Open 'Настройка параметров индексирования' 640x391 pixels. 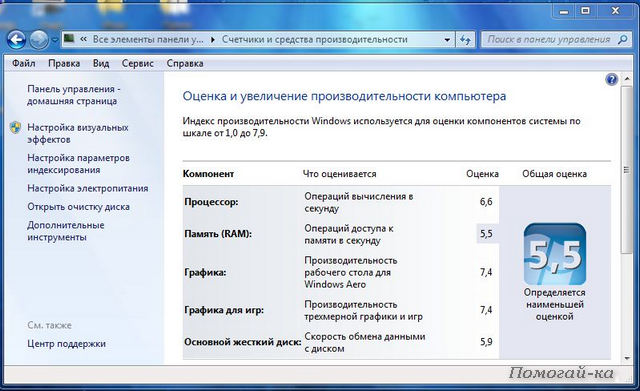(78, 164)
